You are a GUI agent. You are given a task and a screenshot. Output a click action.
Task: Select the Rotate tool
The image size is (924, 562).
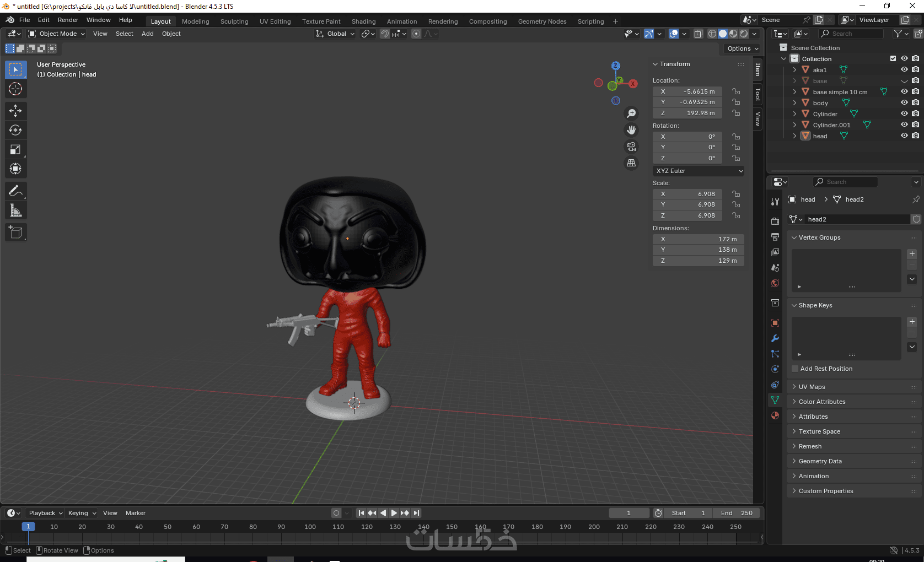point(15,130)
